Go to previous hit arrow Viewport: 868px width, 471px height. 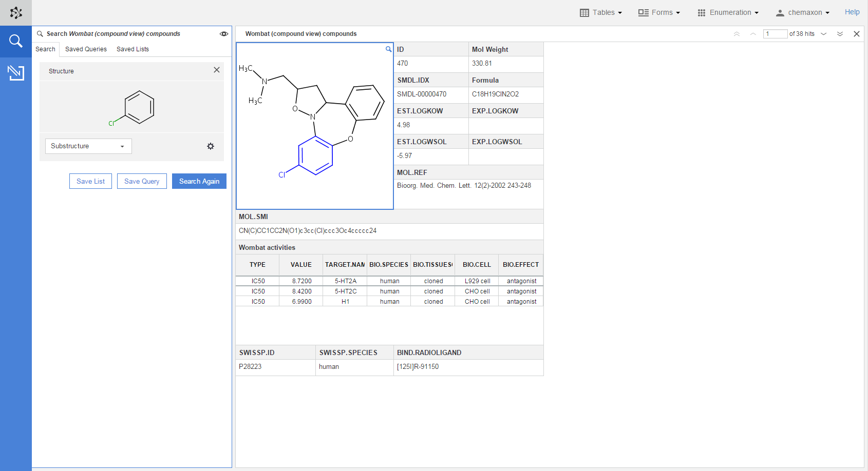(x=753, y=34)
